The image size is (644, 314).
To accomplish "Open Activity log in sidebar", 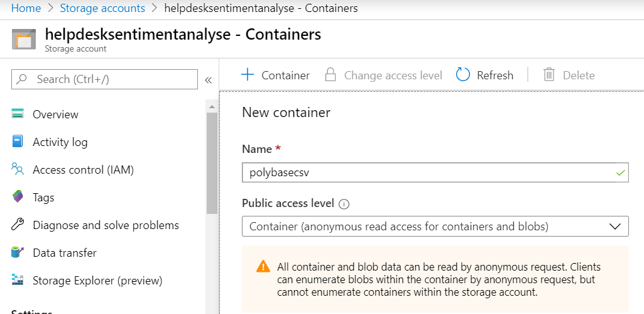I will pyautogui.click(x=60, y=142).
